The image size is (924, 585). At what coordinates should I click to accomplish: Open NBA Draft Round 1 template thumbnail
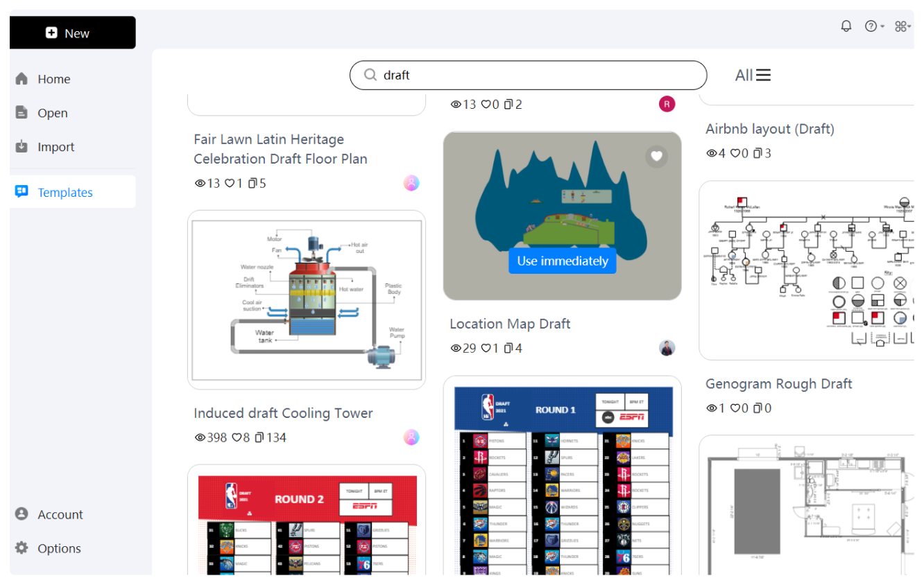[x=563, y=475]
